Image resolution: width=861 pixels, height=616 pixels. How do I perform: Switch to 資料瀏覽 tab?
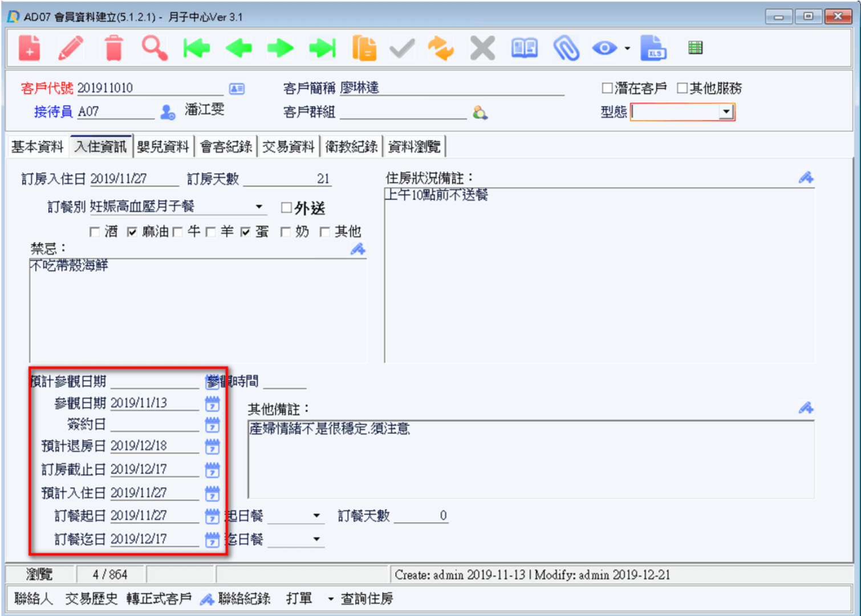coord(414,147)
